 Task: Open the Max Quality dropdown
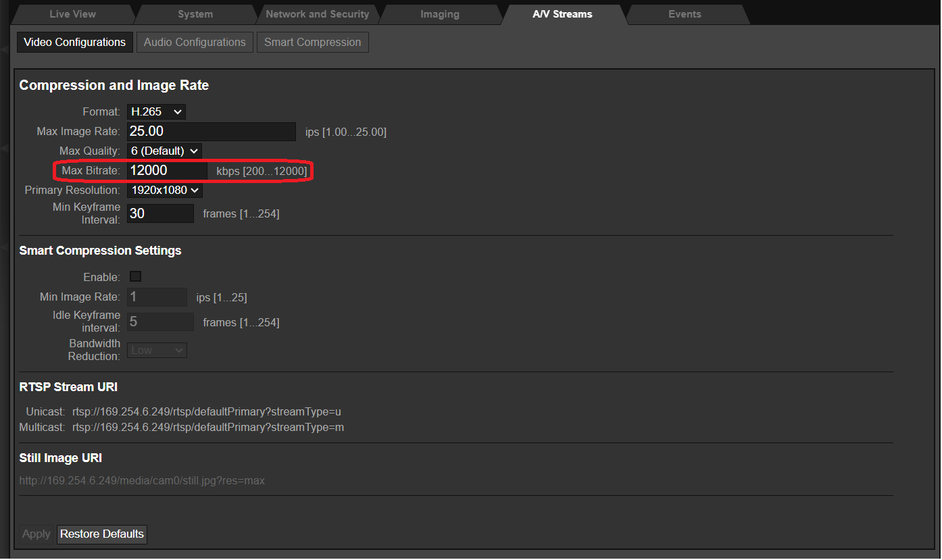coord(164,151)
